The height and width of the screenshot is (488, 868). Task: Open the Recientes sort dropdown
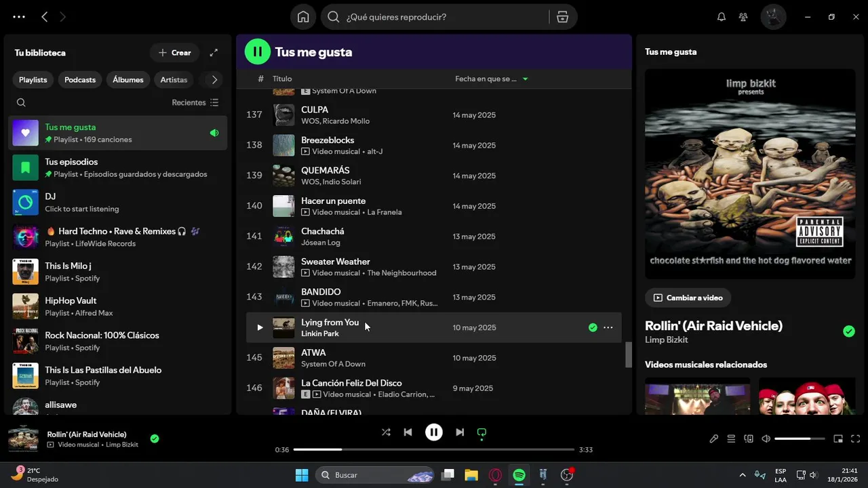195,102
